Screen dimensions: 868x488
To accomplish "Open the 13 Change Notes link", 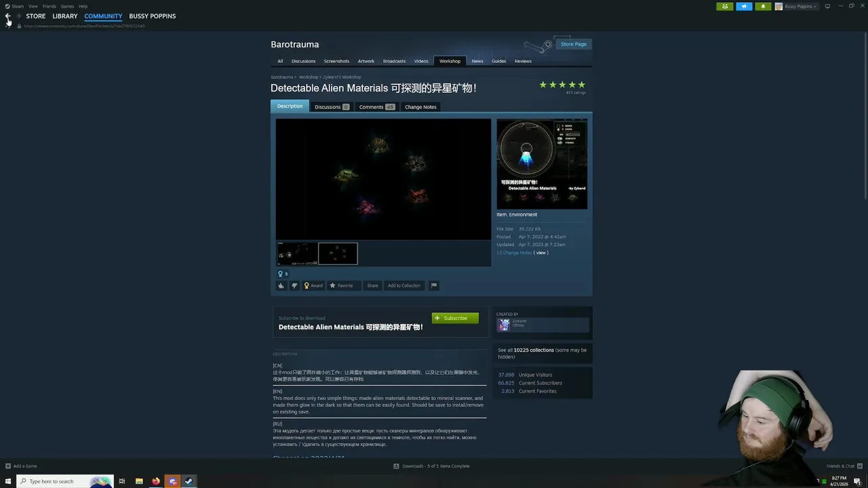I will (x=514, y=253).
